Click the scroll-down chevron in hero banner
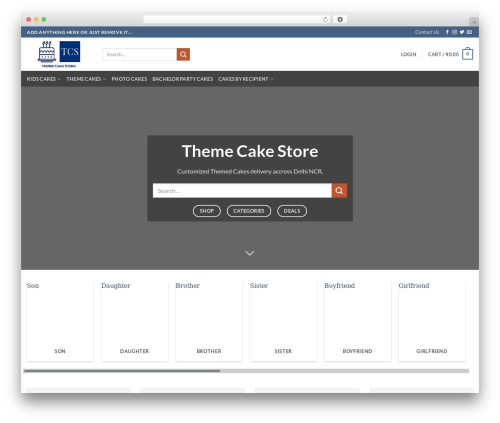Screen dimensions: 500x423 click(x=250, y=253)
